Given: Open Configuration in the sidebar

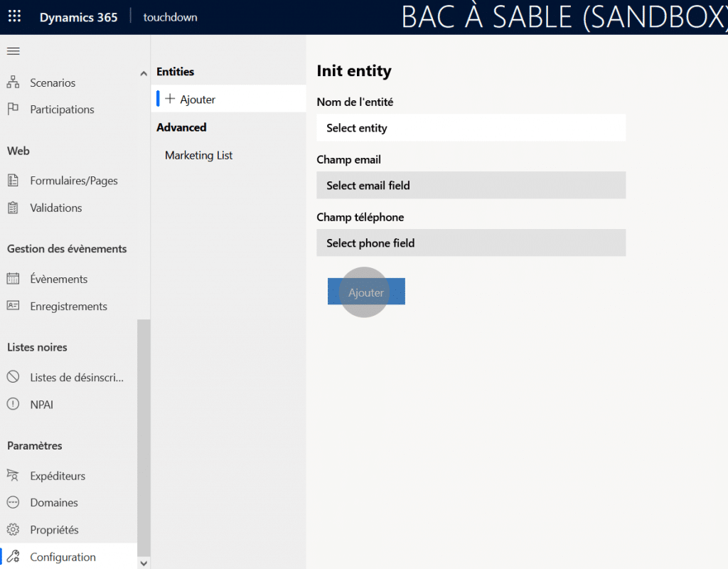Looking at the screenshot, I should [63, 557].
